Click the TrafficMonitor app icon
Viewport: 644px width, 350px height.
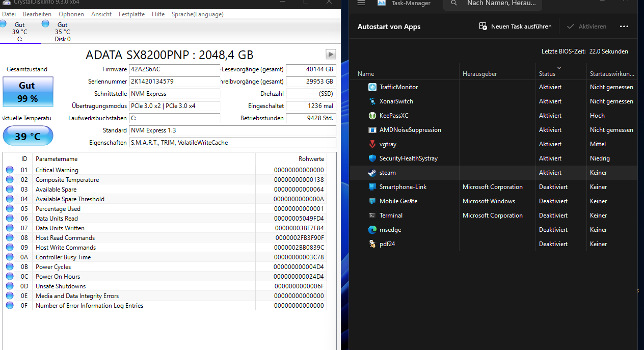372,87
